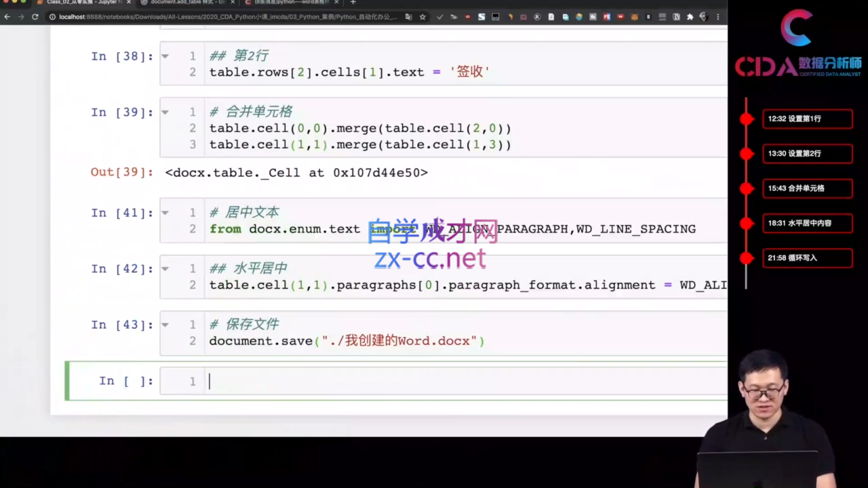Click into the empty In [ ] cell

[x=467, y=382]
